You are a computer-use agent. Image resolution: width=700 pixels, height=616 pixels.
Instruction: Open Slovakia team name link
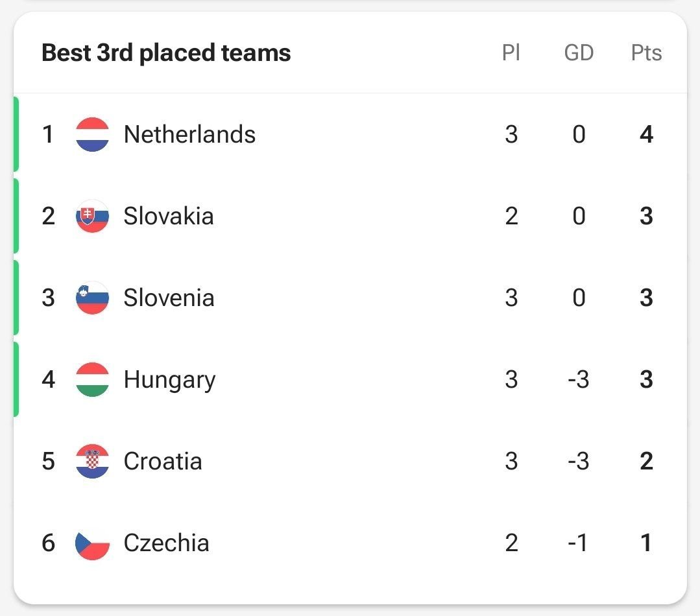[169, 217]
